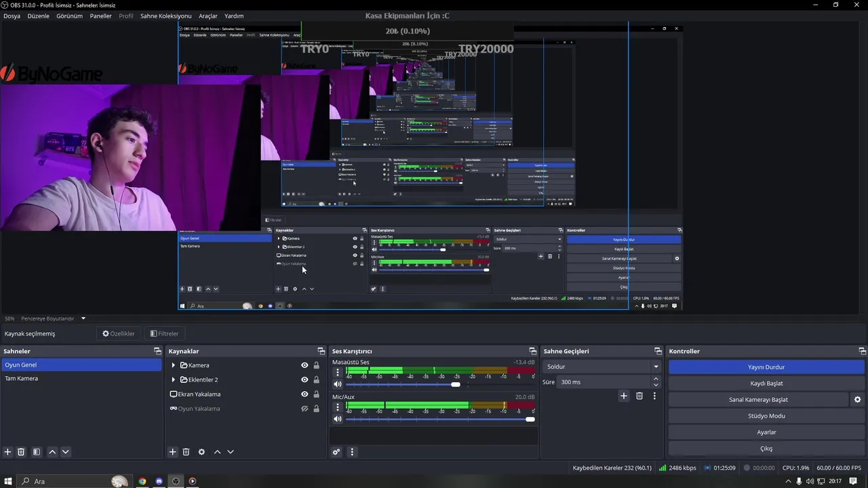
Task: Open Masaüstü Ses options three-dot menu
Action: tap(338, 372)
